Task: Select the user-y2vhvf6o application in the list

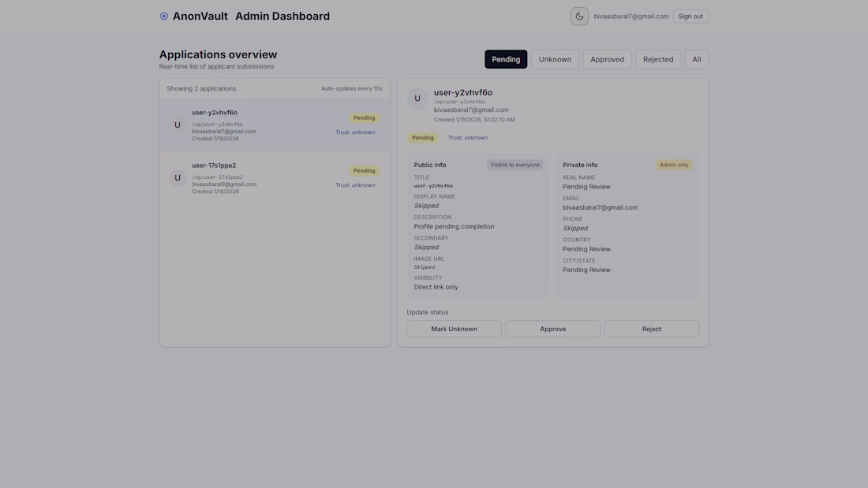Action: 275,125
